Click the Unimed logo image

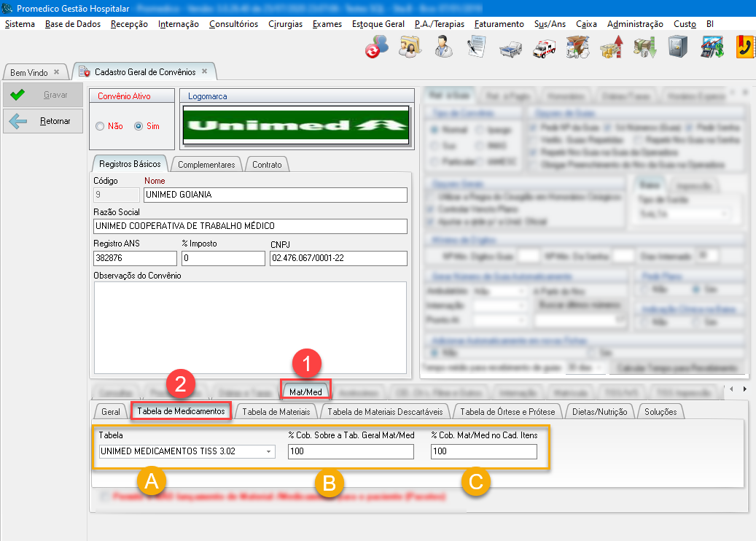(296, 125)
